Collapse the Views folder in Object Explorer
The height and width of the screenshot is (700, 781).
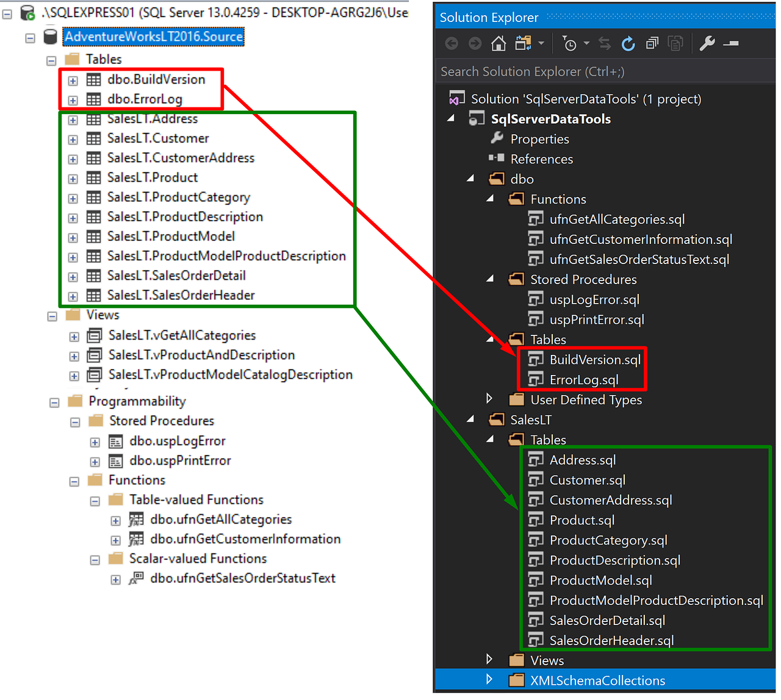pos(52,316)
